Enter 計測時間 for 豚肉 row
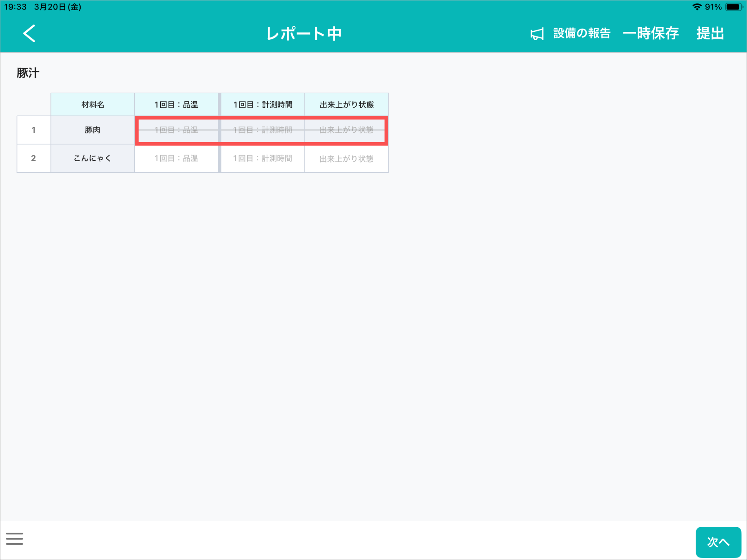Screen dimensions: 747x560 pos(263,130)
